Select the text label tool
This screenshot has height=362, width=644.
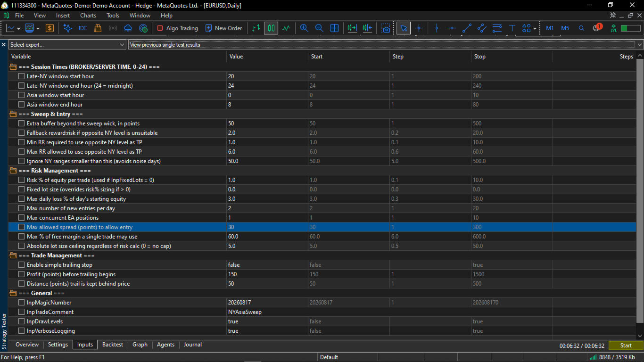[x=512, y=28]
